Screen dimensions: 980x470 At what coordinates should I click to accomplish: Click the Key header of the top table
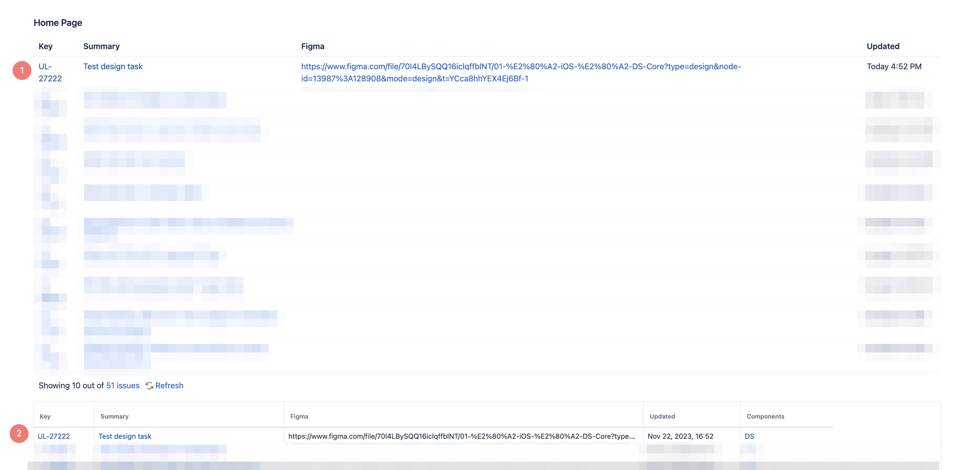[x=45, y=46]
